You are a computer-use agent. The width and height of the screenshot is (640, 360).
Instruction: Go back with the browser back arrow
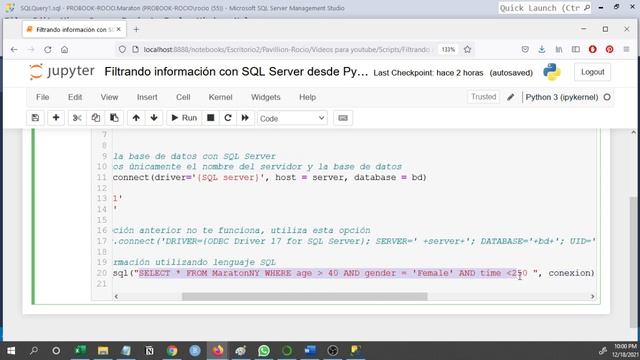(x=14, y=49)
